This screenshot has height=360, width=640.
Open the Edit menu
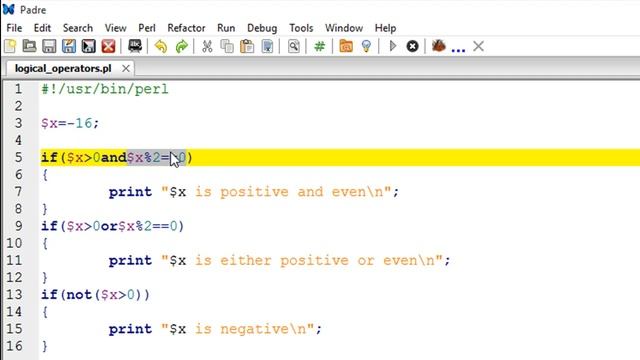click(x=42, y=28)
